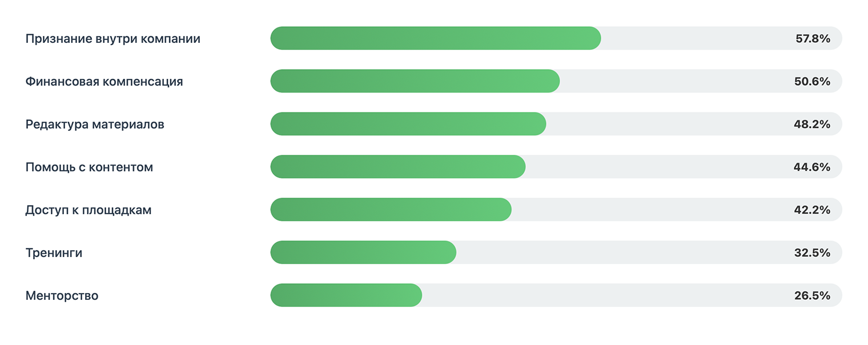Click the green bar for Редактура материалов
The height and width of the screenshot is (345, 868).
(408, 124)
